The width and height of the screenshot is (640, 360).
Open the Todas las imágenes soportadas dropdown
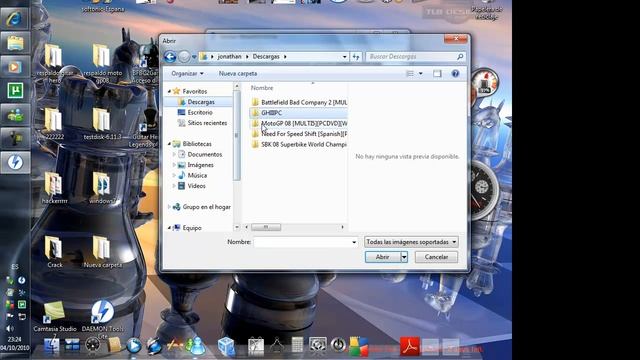pyautogui.click(x=411, y=242)
